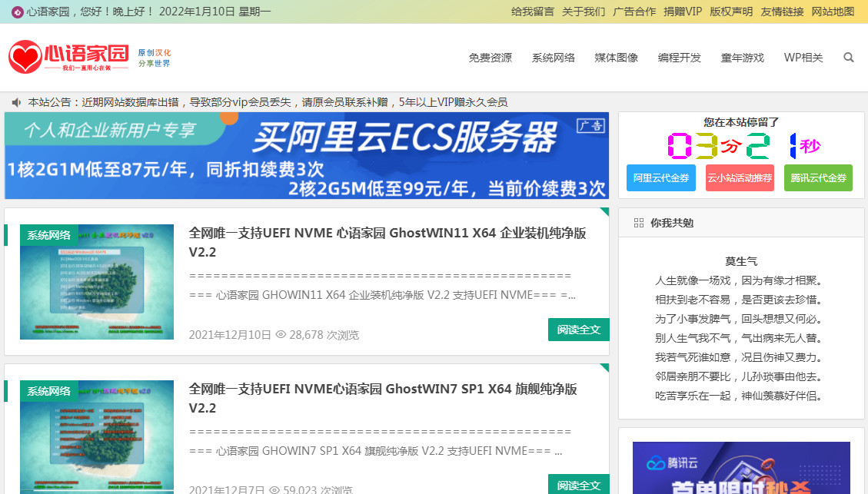868x494 pixels.
Task: Open the 童年游戏 menu
Action: (x=743, y=58)
